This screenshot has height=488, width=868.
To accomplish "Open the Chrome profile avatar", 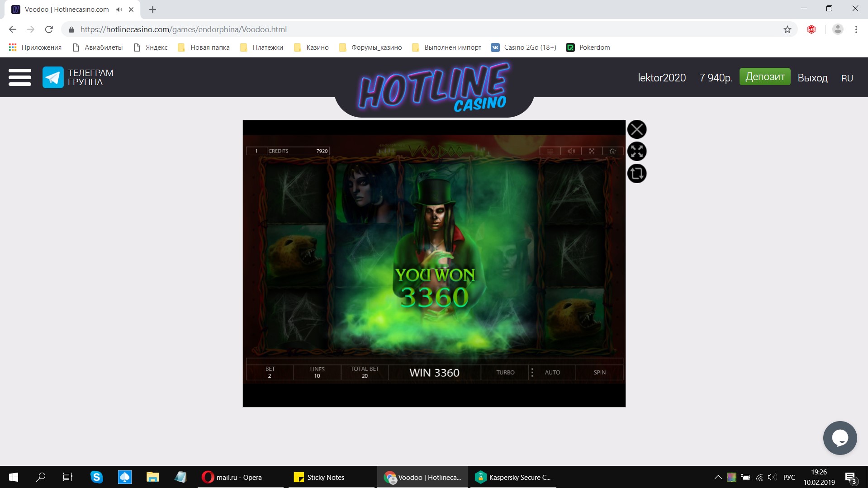I will (x=837, y=29).
